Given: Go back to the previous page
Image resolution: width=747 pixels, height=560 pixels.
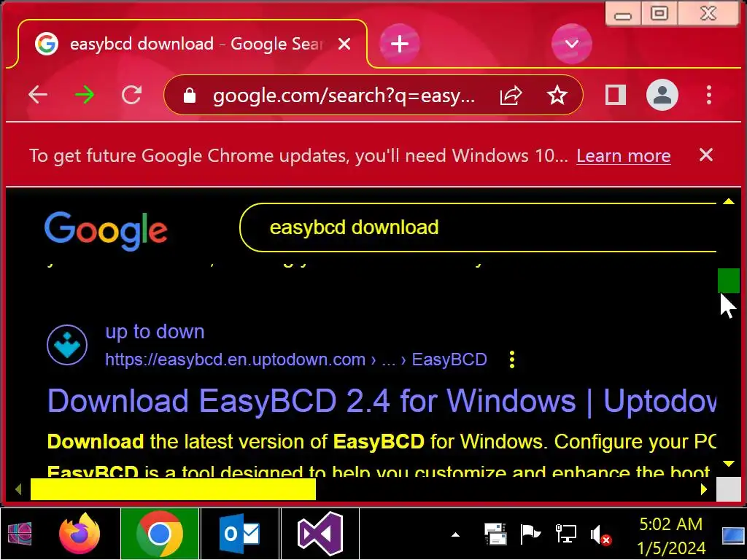Looking at the screenshot, I should (38, 96).
